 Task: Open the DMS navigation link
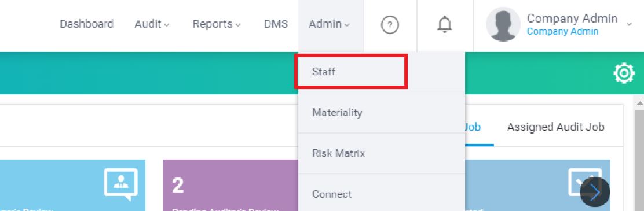point(276,24)
